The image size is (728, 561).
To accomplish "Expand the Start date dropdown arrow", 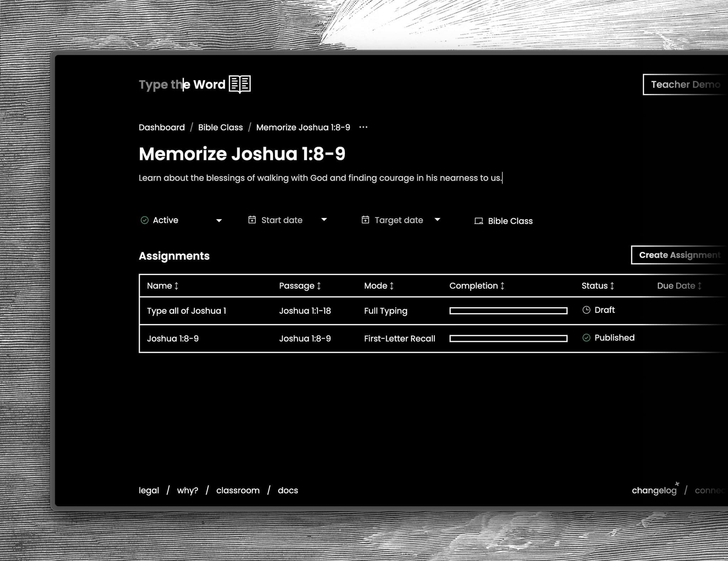I will 324,219.
